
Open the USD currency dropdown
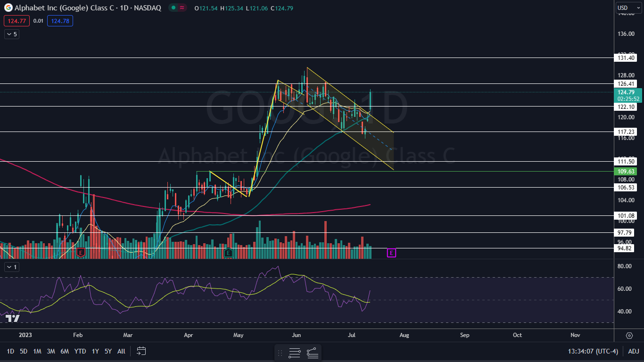[x=629, y=8]
